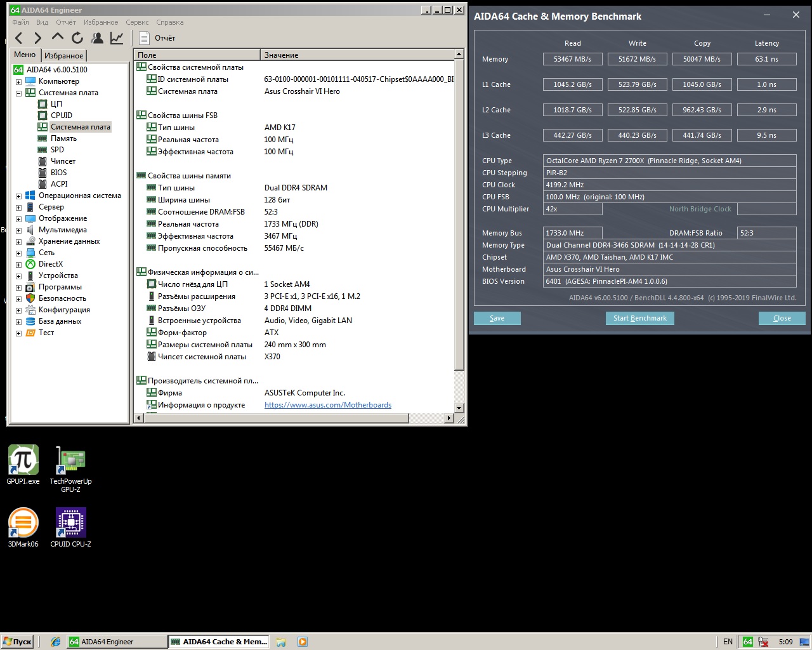The image size is (812, 650).
Task: Go back with the left arrow toolbar icon
Action: pyautogui.click(x=19, y=38)
